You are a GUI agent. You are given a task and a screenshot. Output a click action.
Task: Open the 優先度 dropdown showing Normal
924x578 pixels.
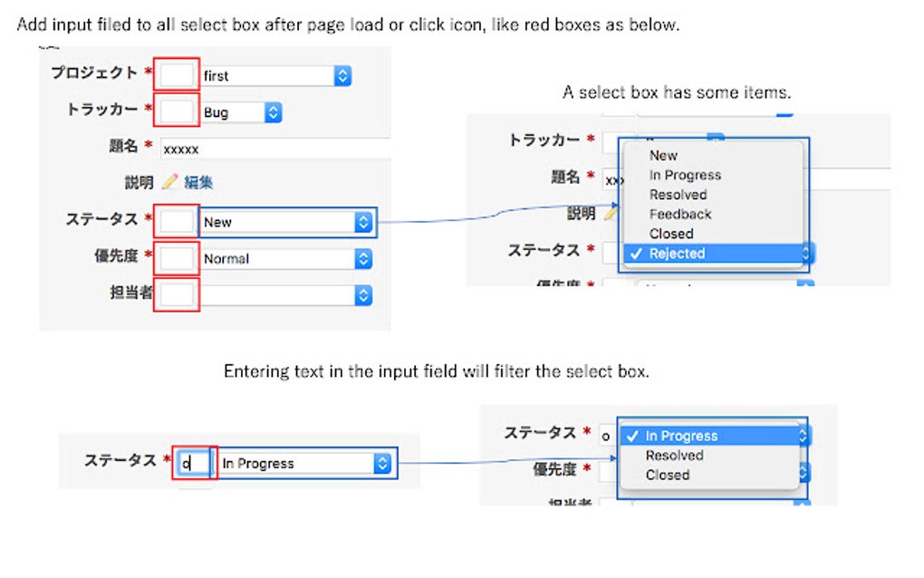tap(272, 258)
